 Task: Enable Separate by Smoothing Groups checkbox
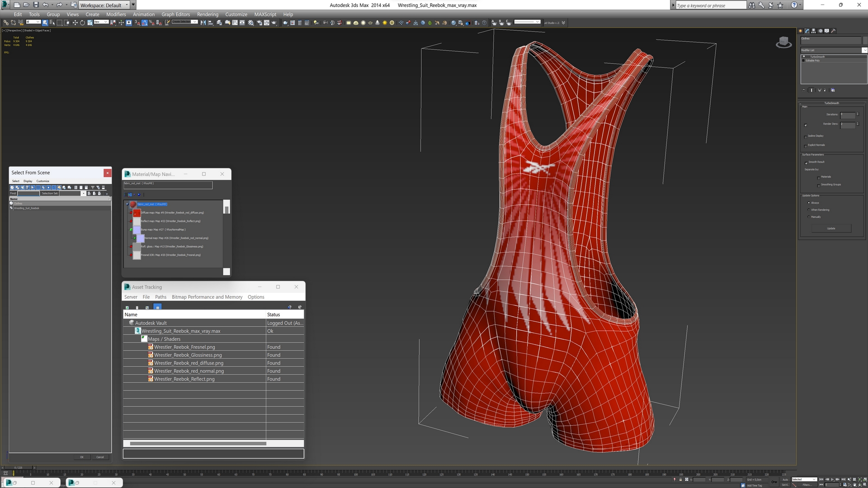click(x=819, y=186)
